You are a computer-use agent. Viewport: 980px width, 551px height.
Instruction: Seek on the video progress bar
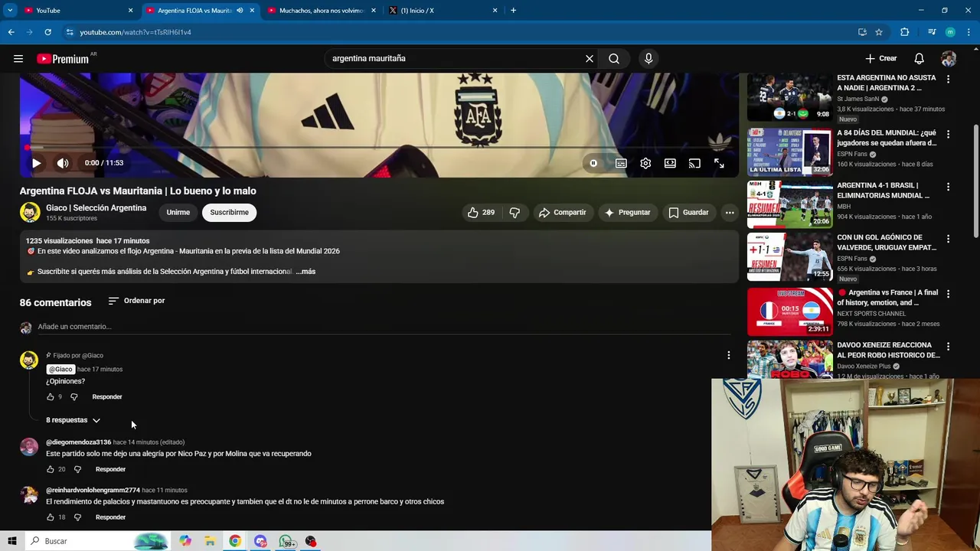point(379,147)
